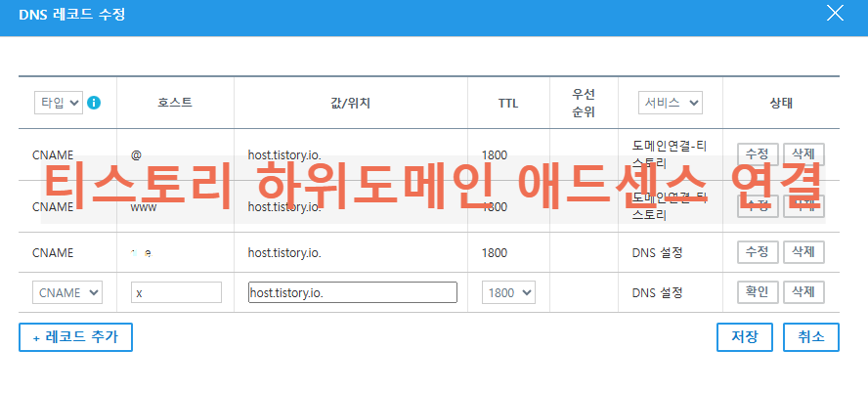Click DNS 설정 text in third row
This screenshot has height=393, width=868.
[657, 253]
